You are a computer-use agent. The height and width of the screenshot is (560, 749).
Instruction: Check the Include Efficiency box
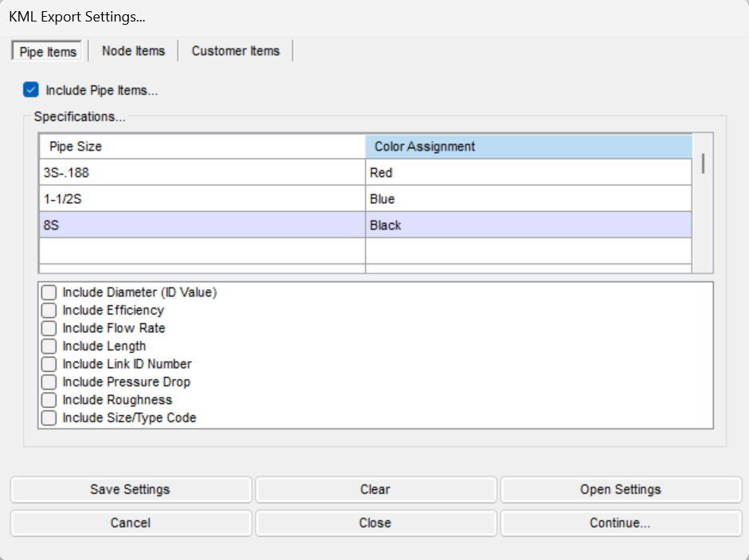(49, 311)
